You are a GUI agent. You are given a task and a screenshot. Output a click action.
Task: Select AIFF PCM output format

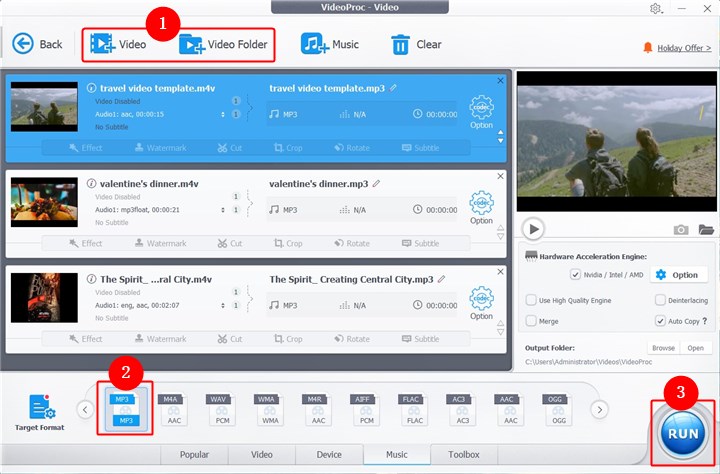[366, 409]
